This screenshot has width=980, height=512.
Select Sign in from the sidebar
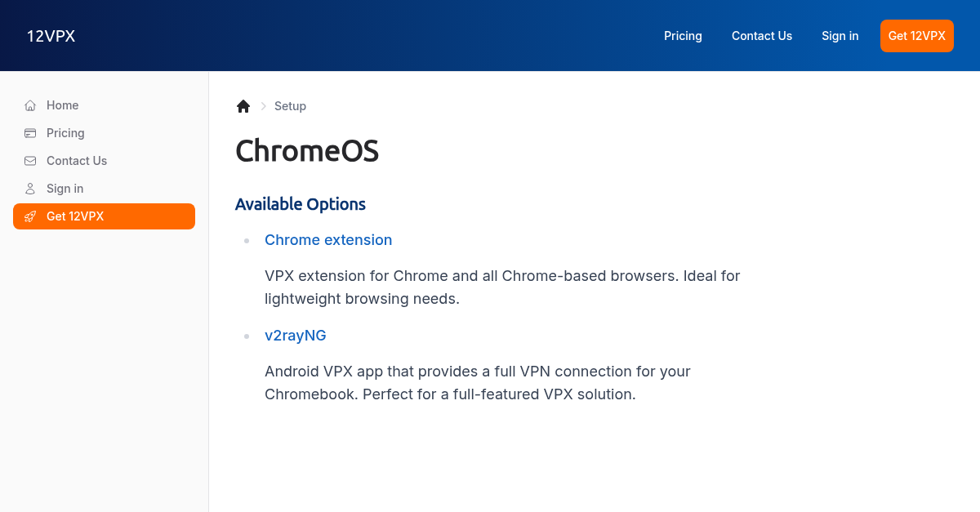coord(65,189)
